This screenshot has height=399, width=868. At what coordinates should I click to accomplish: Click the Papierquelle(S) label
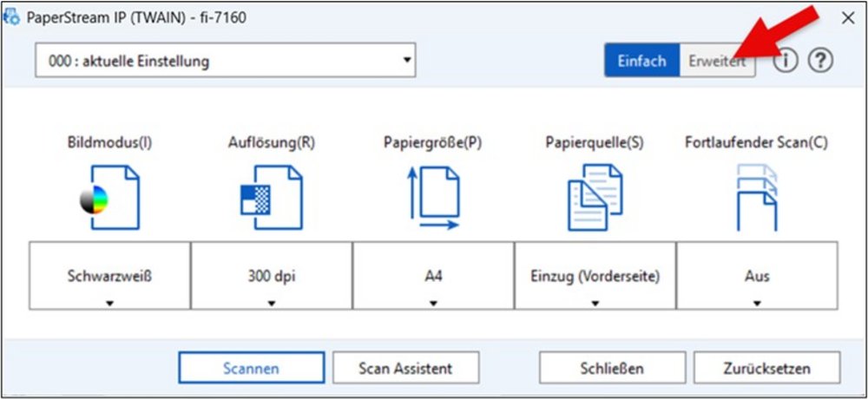595,143
